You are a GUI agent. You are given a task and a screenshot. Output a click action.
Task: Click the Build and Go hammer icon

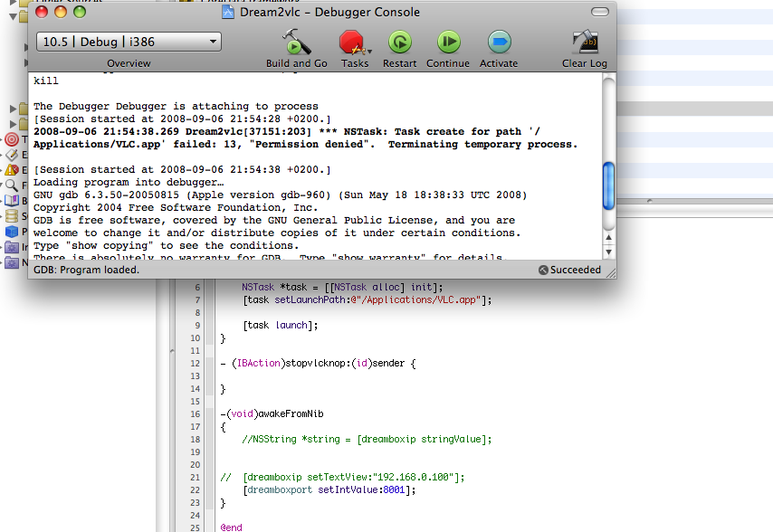pyautogui.click(x=296, y=42)
